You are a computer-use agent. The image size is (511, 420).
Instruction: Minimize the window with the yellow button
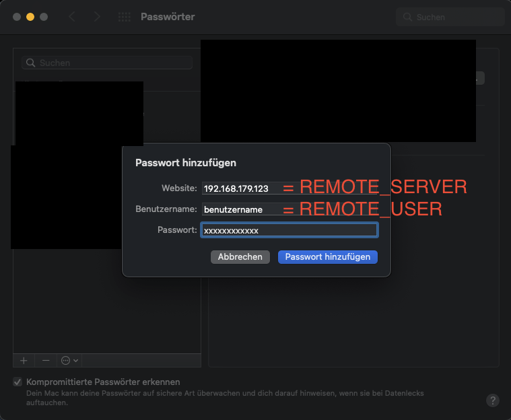(30, 16)
